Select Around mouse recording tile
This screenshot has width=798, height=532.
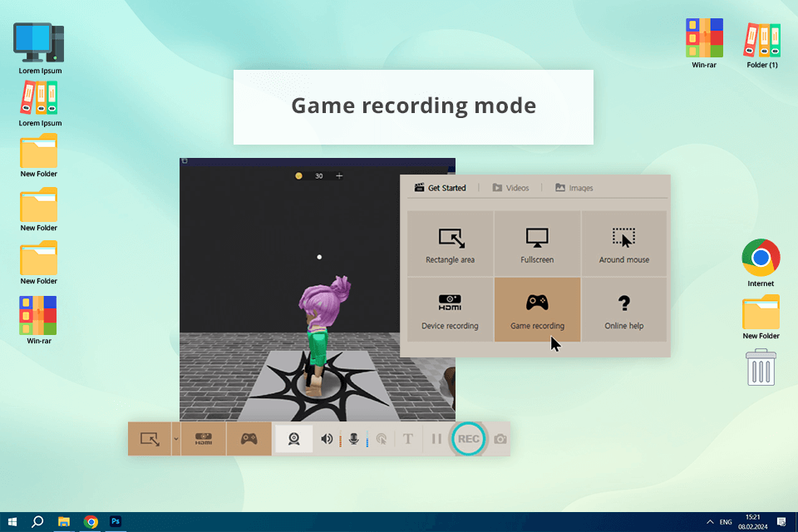(x=624, y=244)
